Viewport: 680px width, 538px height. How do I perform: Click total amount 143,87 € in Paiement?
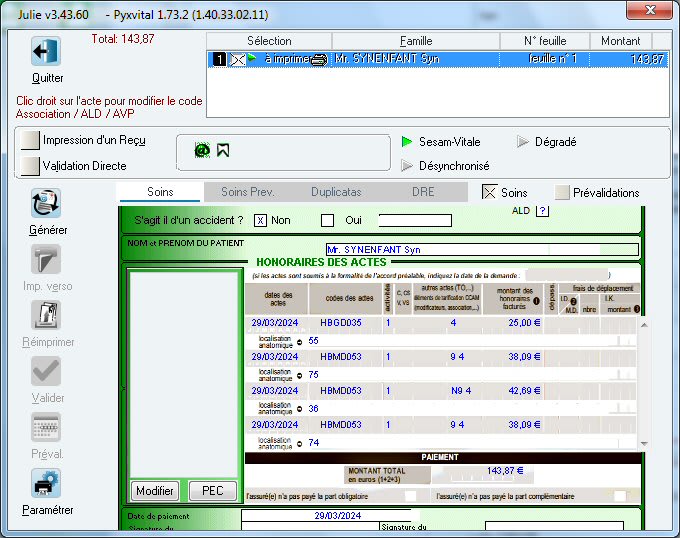click(x=505, y=471)
